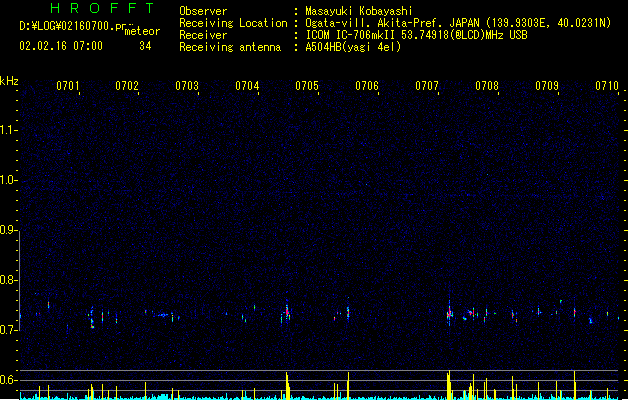Click the 0707 time marker
The width and height of the screenshot is (629, 400).
click(427, 85)
